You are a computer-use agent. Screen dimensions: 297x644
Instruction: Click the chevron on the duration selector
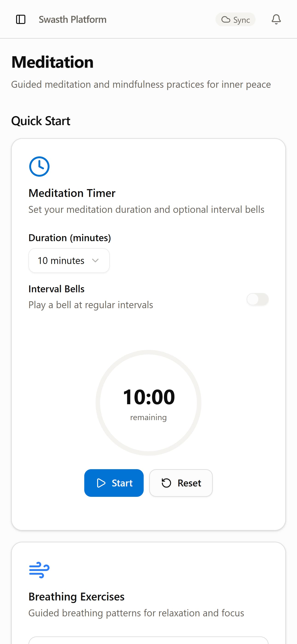[96, 261]
